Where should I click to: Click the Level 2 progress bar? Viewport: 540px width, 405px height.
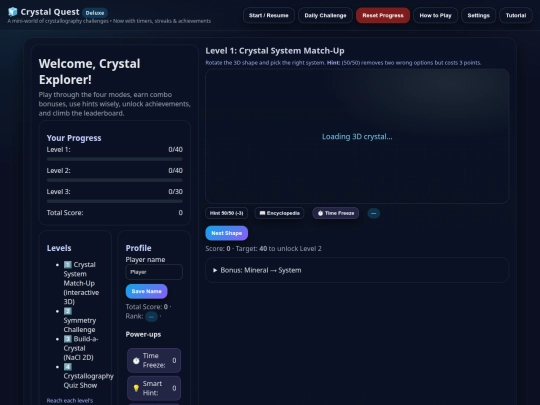[115, 180]
